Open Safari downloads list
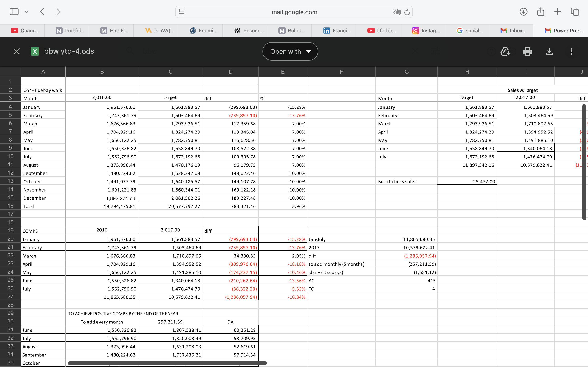 coord(523,12)
